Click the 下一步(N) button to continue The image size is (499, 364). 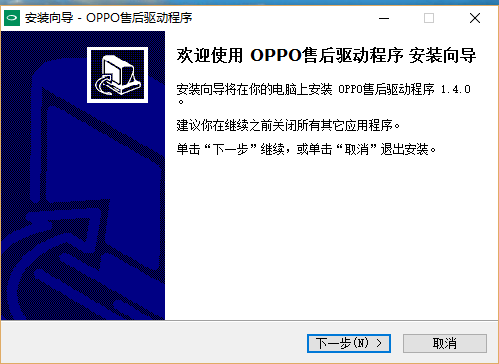click(x=349, y=343)
